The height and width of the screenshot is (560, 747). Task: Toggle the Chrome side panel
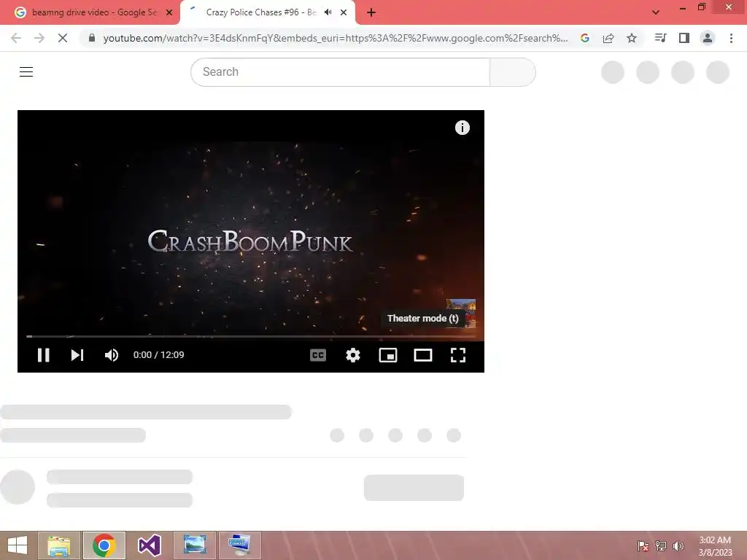tap(684, 38)
